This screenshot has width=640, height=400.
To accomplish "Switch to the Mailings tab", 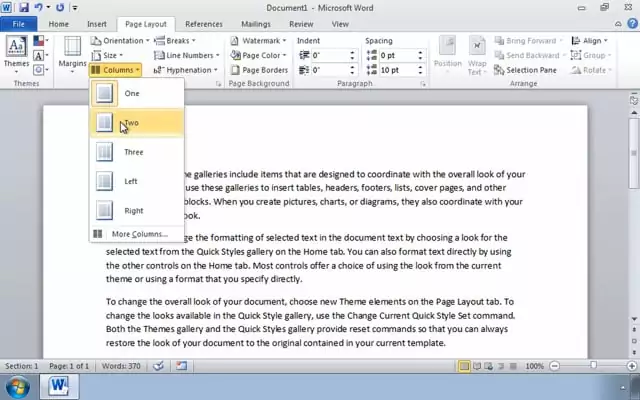I will pyautogui.click(x=256, y=24).
